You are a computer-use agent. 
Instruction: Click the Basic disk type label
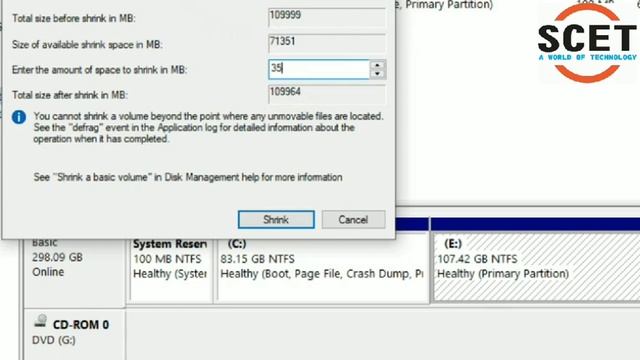click(44, 242)
